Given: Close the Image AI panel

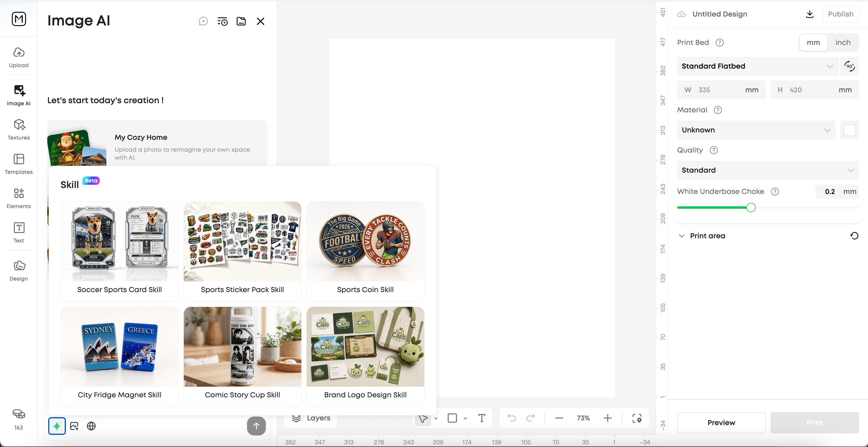Looking at the screenshot, I should click(x=261, y=21).
